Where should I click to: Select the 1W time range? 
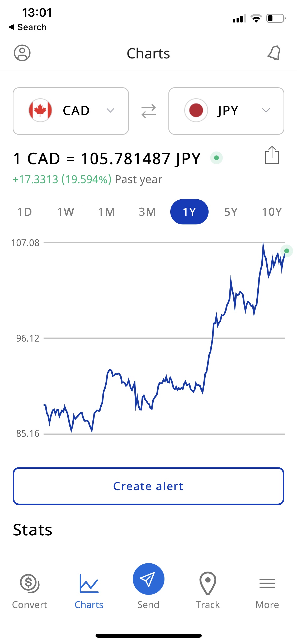[66, 212]
